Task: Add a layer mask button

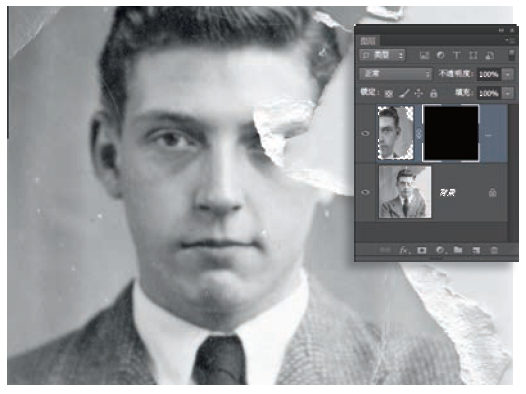Action: click(x=422, y=250)
